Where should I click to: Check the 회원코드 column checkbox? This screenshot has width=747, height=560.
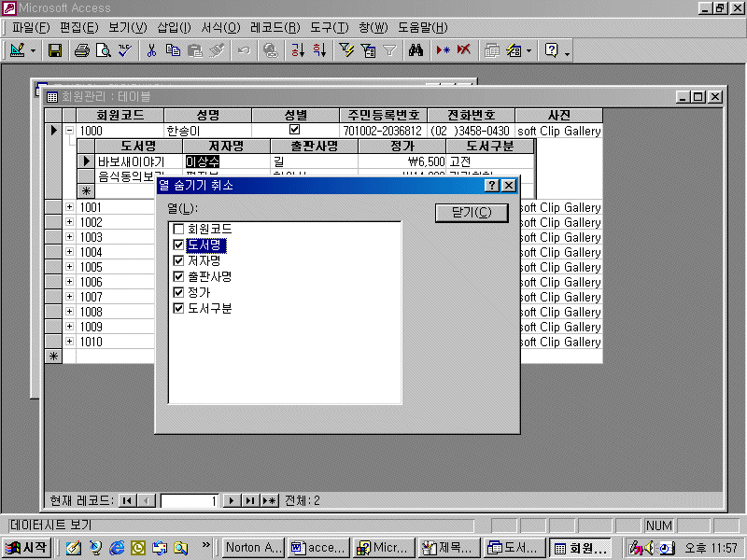pyautogui.click(x=178, y=229)
